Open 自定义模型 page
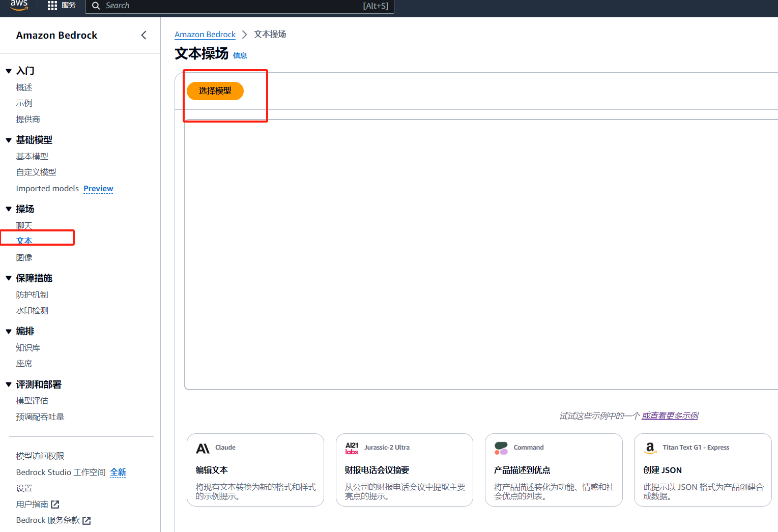Viewport: 778px width, 532px height. (x=36, y=172)
